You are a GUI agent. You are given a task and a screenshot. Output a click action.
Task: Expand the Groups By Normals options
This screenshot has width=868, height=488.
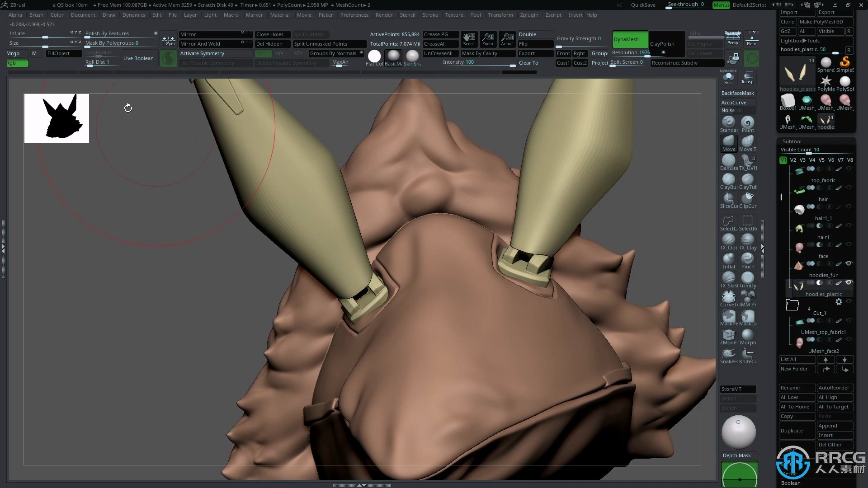362,52
